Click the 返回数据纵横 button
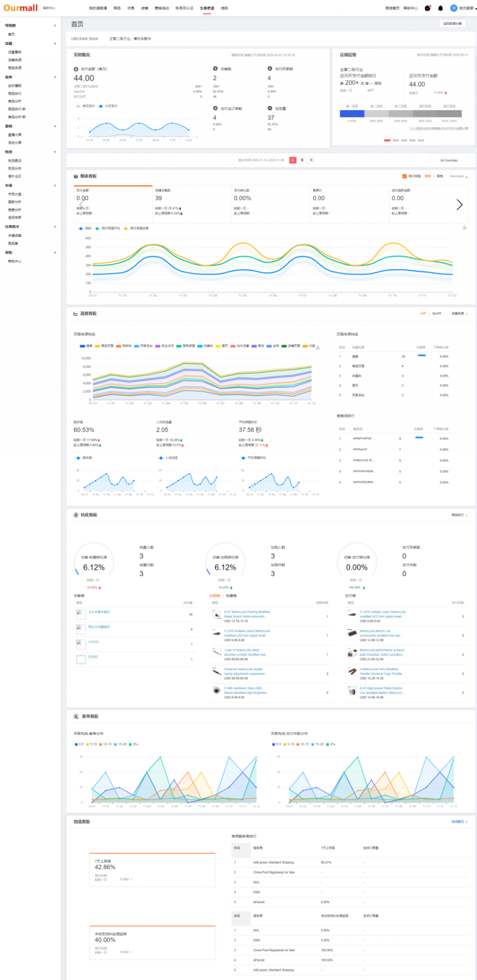The width and height of the screenshot is (477, 980). (452, 23)
